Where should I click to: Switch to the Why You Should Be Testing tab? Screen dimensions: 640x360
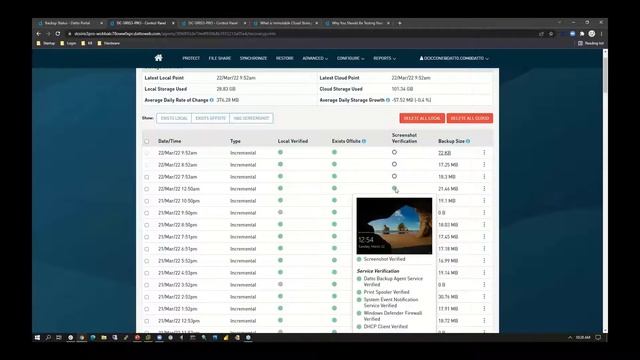point(356,23)
